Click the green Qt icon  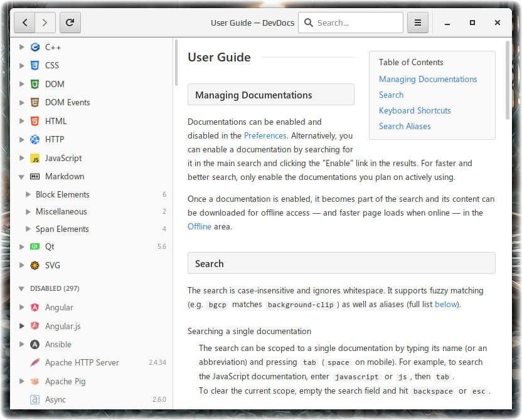pyautogui.click(x=35, y=246)
